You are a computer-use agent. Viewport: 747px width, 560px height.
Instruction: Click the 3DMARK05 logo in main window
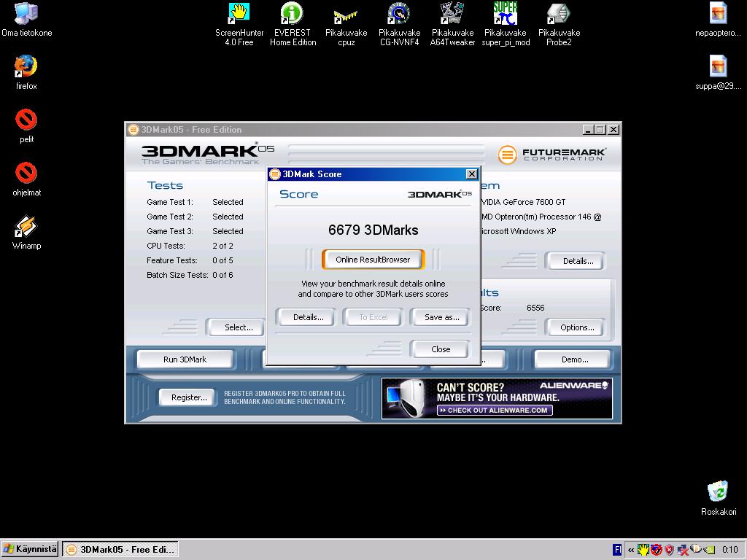[208, 153]
